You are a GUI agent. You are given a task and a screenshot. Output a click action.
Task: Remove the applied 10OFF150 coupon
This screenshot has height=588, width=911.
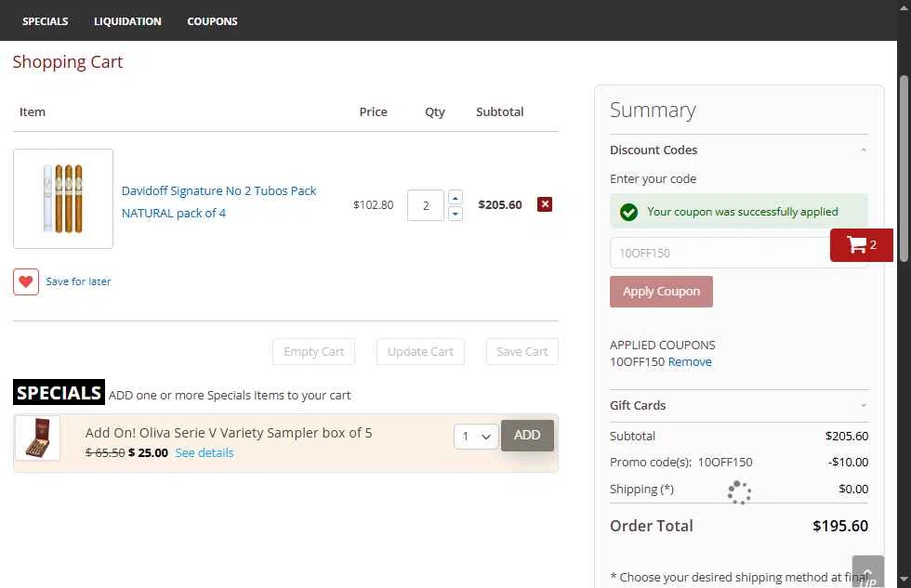(x=690, y=361)
